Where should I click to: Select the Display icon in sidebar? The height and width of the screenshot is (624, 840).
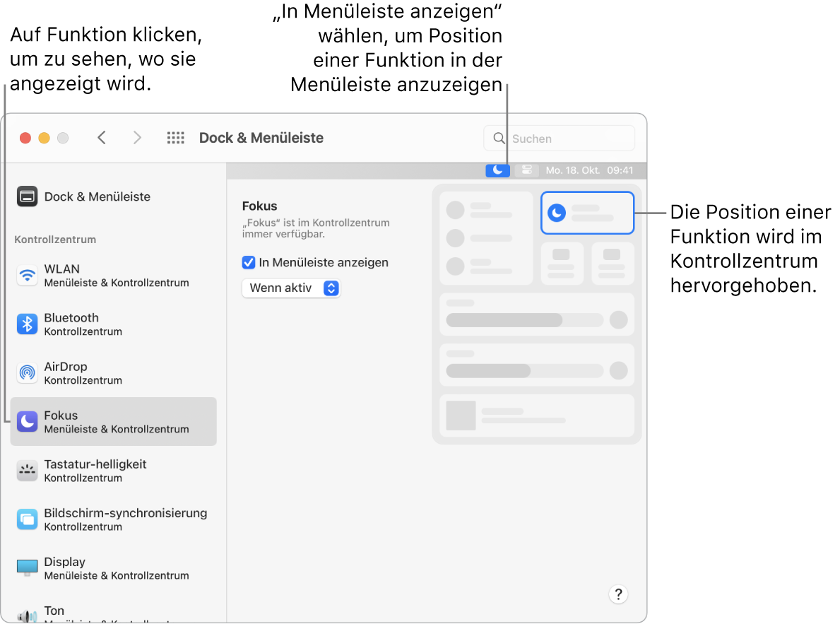click(x=27, y=567)
